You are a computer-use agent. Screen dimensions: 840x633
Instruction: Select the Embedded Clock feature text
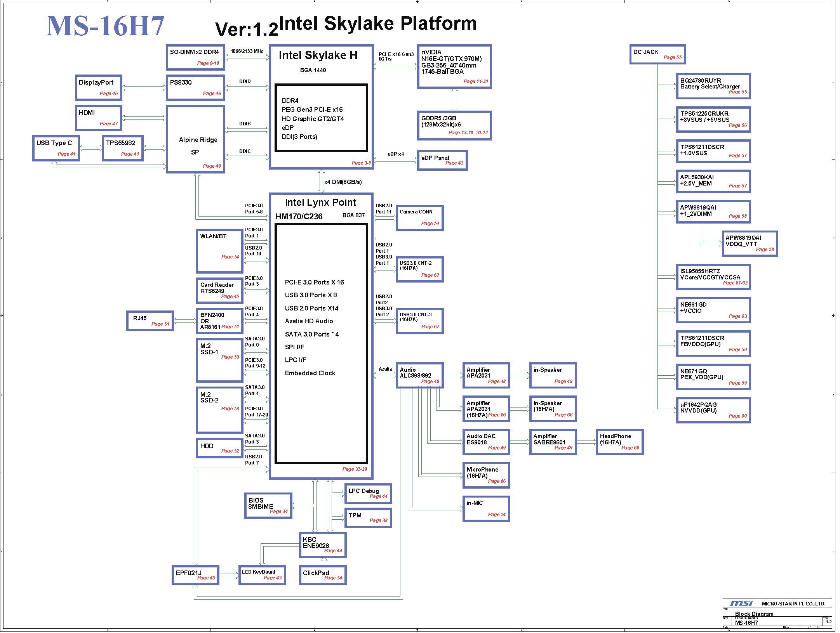(x=310, y=373)
